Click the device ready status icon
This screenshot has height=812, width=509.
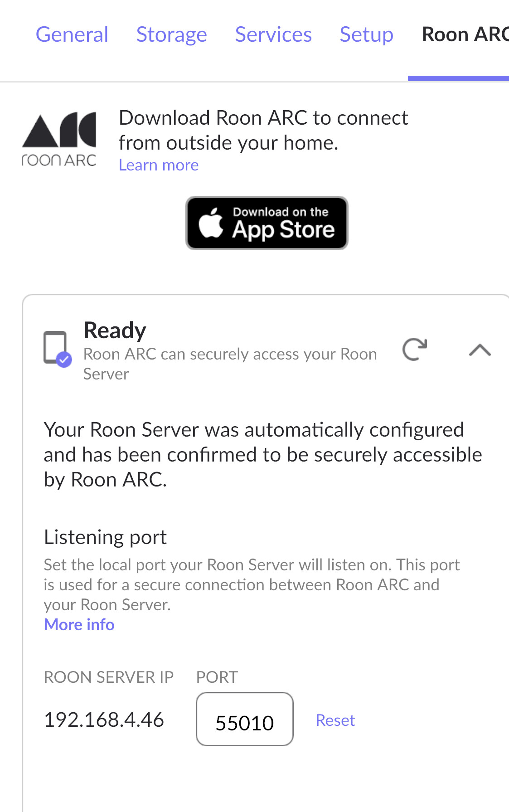point(54,348)
